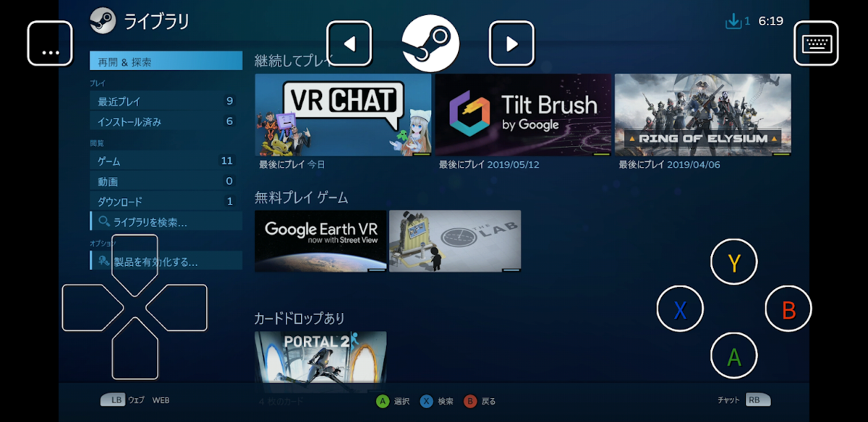Tap the green A gamepad button
868x422 pixels.
click(734, 356)
